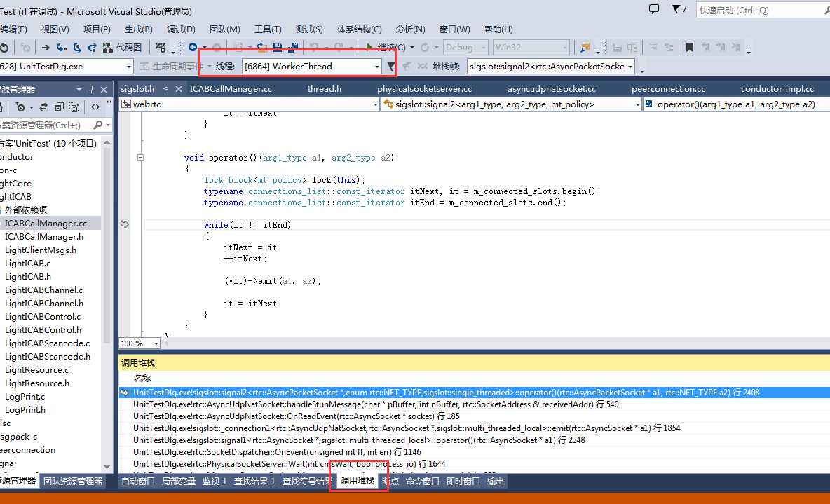Click the Quick Launch search field

coord(763,10)
